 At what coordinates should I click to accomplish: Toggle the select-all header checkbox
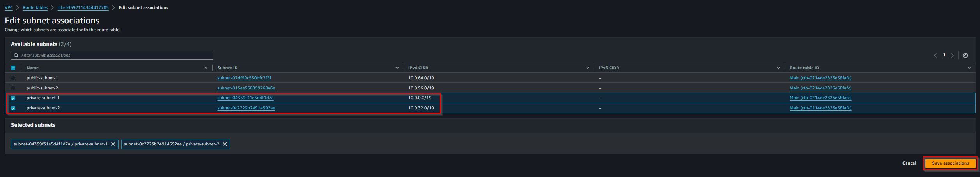[13, 68]
